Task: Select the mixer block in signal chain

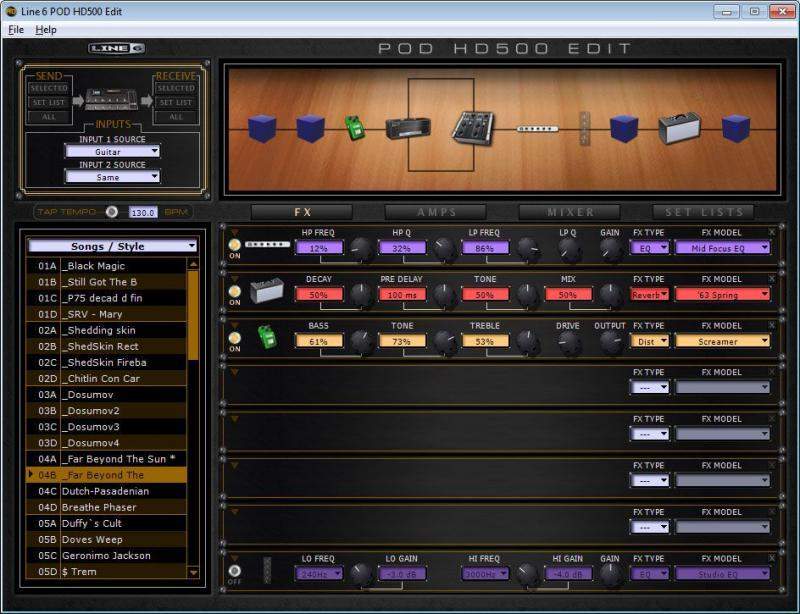Action: tap(471, 127)
